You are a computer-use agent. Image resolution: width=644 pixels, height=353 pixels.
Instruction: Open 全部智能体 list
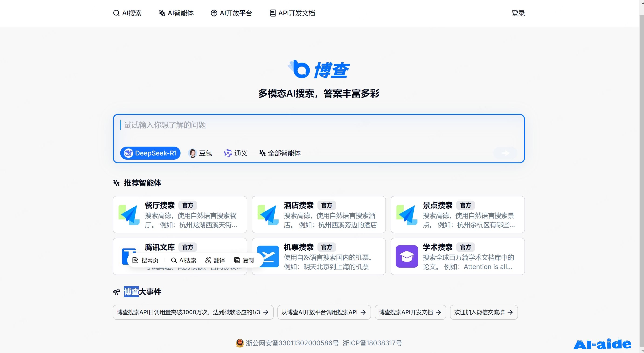click(280, 153)
